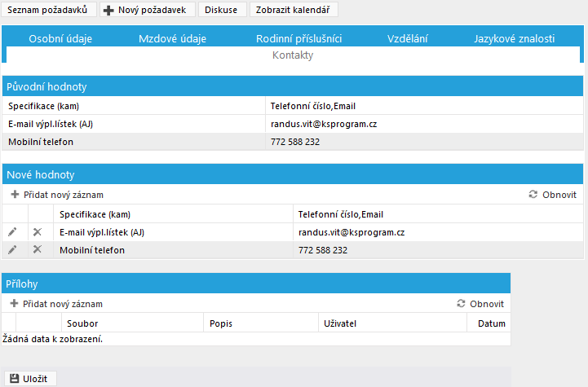Click Telefonní číslo,Email value in Nové hodnoty
Screen dimensions: 588x387
341,214
